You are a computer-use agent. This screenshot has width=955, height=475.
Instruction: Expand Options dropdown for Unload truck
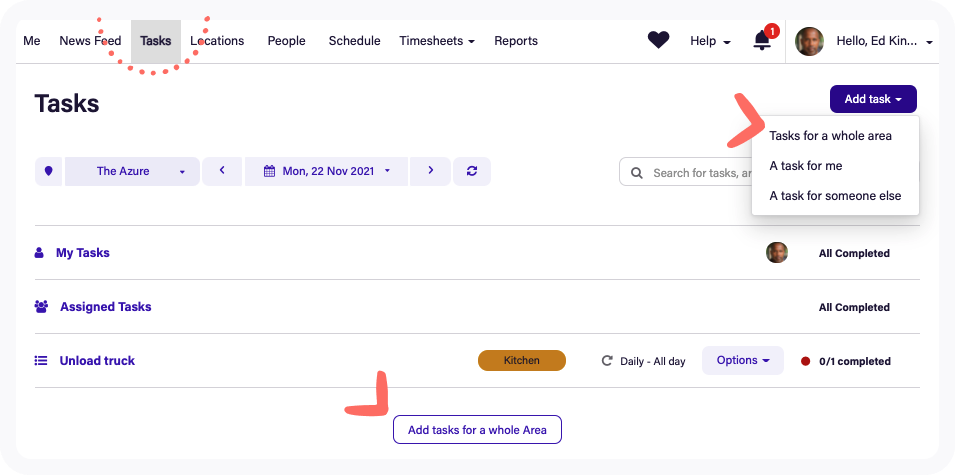point(742,360)
